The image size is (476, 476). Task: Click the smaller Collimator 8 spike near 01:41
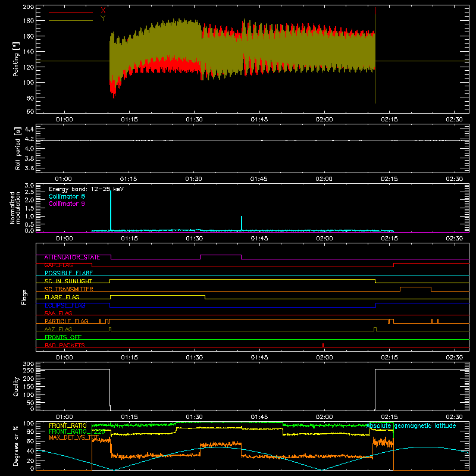[242, 223]
